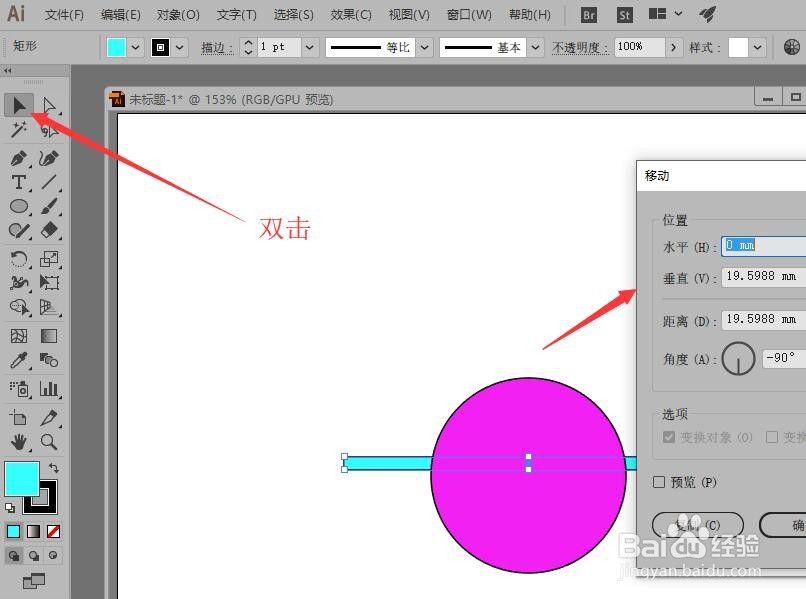Select the Direct Selection tool

[x=48, y=105]
